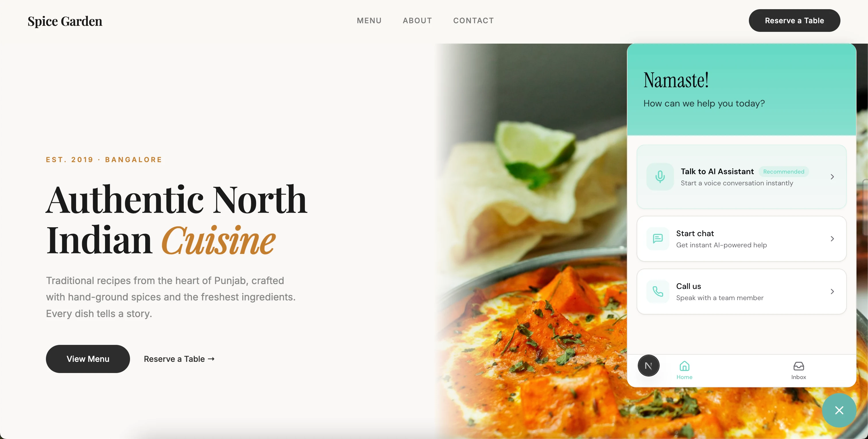Click the phone icon for Call us
This screenshot has width=868, height=439.
(x=658, y=292)
